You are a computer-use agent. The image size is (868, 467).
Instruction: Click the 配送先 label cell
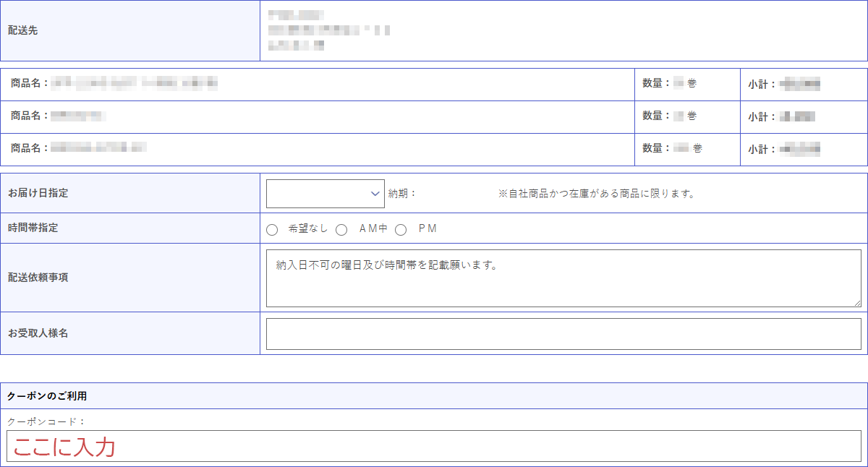[x=23, y=30]
